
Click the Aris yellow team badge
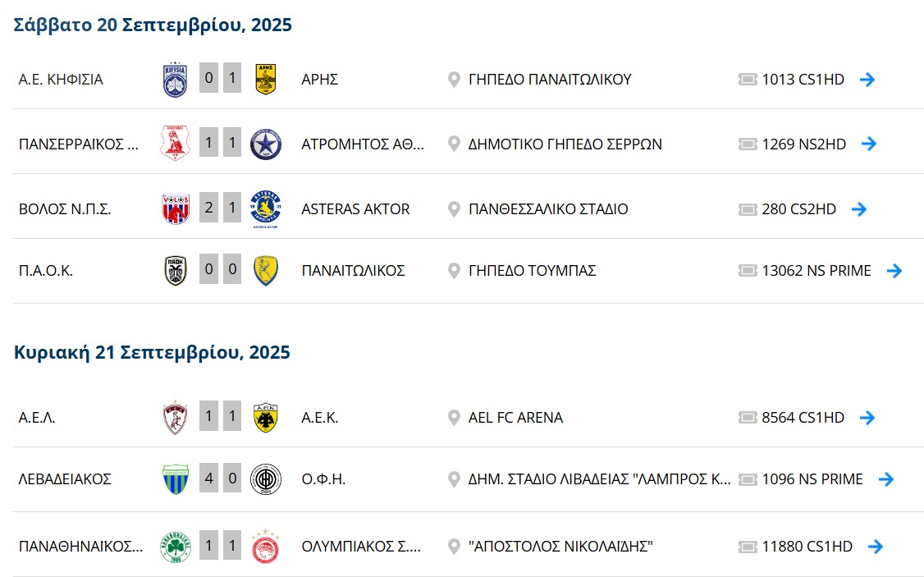click(x=266, y=80)
